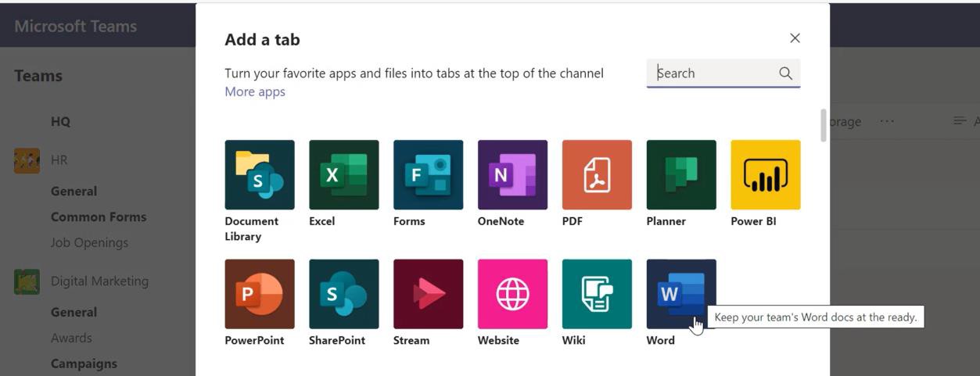Open the Campaigns channel
This screenshot has height=376, width=980.
coord(84,363)
